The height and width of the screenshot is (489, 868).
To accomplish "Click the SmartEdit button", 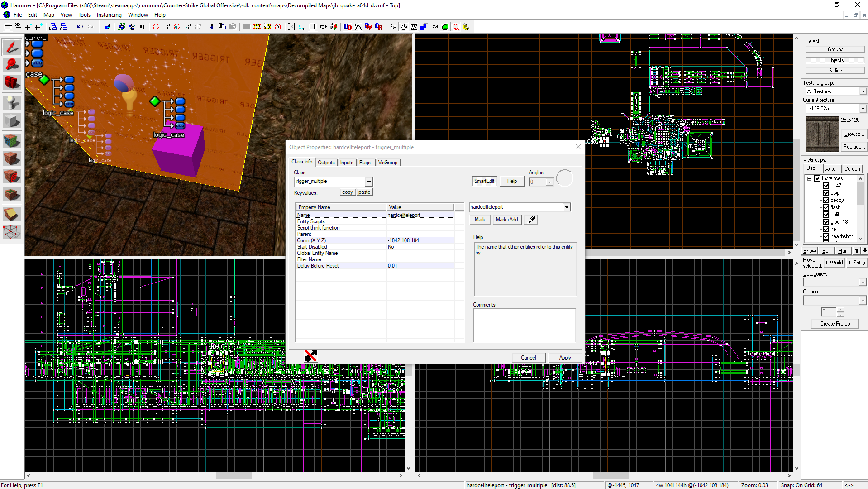I will 484,181.
